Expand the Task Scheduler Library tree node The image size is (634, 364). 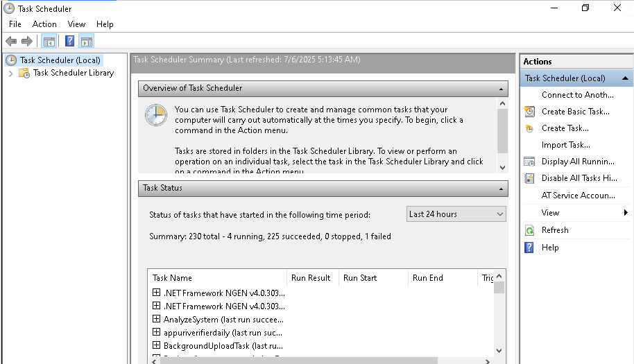11,73
